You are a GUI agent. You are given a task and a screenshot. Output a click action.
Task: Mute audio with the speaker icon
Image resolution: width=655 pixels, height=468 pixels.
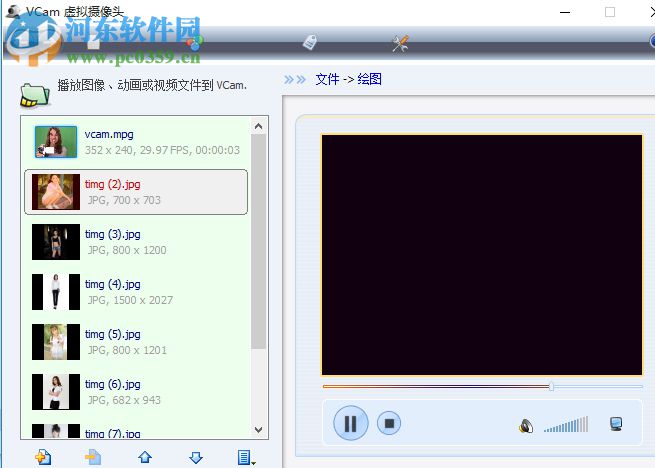pyautogui.click(x=526, y=426)
